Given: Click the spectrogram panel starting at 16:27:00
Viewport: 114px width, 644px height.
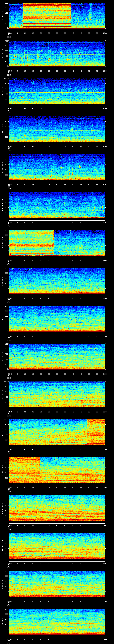Looking at the screenshot, I should (57, 508).
